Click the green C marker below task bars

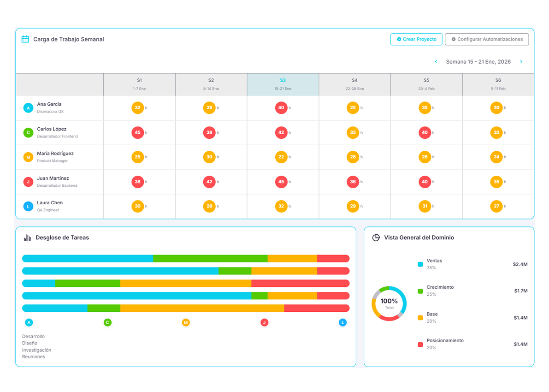pyautogui.click(x=107, y=322)
